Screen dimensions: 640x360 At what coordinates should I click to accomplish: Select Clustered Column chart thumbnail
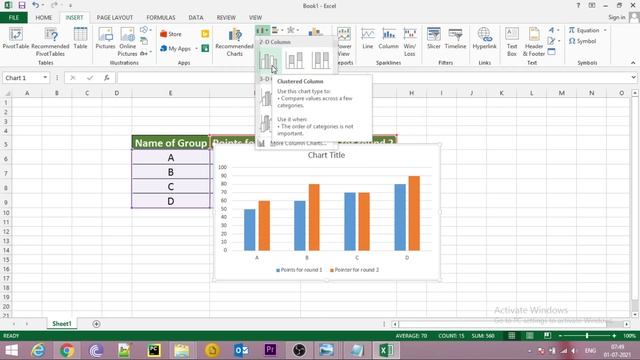click(269, 61)
